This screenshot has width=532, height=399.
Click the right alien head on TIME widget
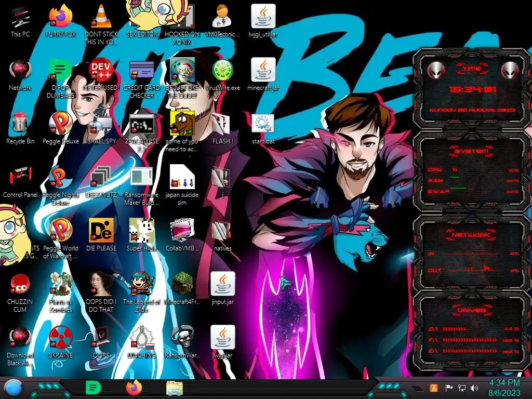click(510, 70)
